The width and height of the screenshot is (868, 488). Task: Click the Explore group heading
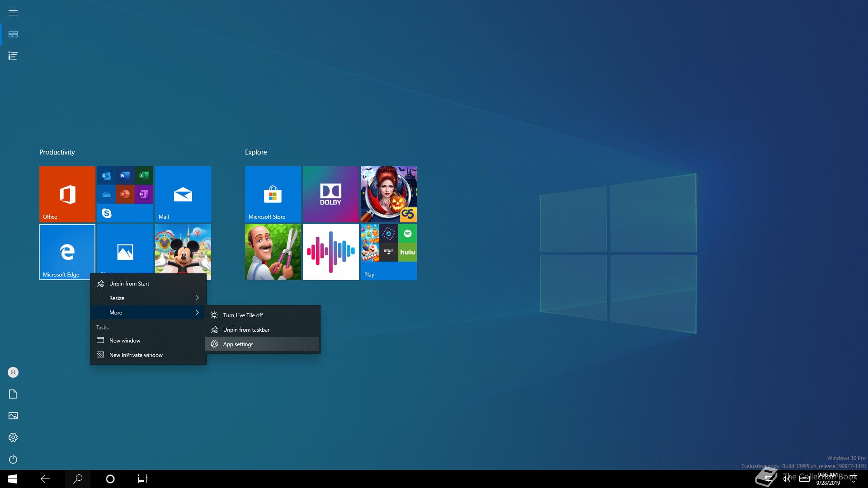click(x=256, y=152)
